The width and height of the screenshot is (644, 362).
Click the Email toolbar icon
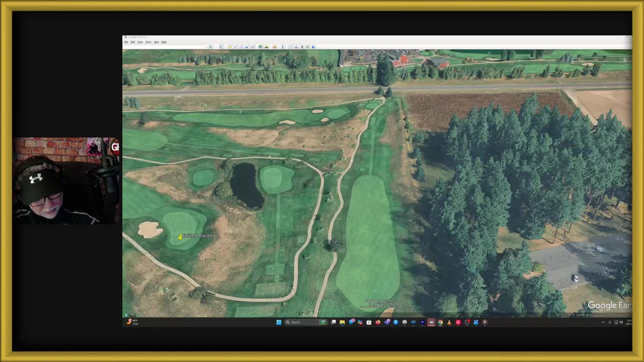coord(290,46)
